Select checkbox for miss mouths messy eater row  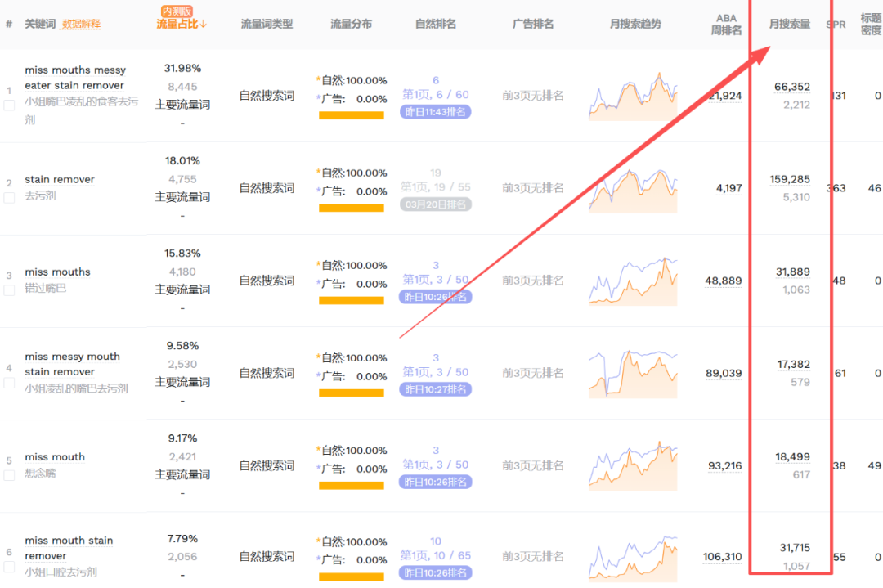click(x=9, y=105)
